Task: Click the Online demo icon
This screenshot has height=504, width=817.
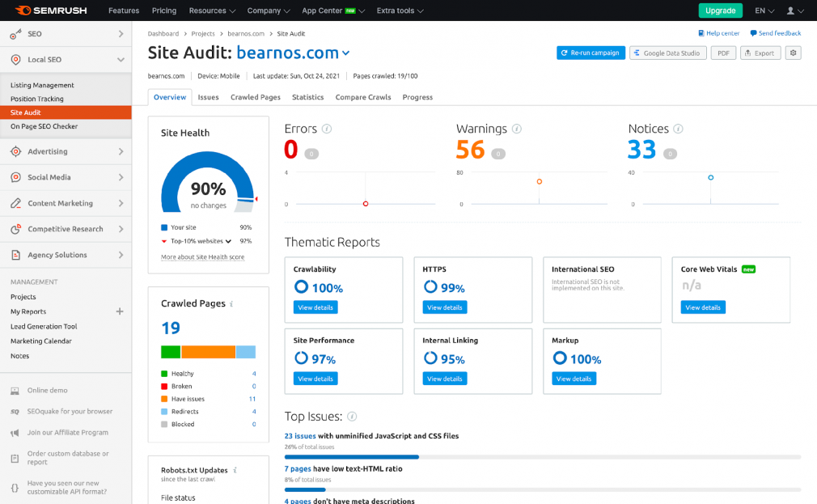Action: [x=15, y=391]
